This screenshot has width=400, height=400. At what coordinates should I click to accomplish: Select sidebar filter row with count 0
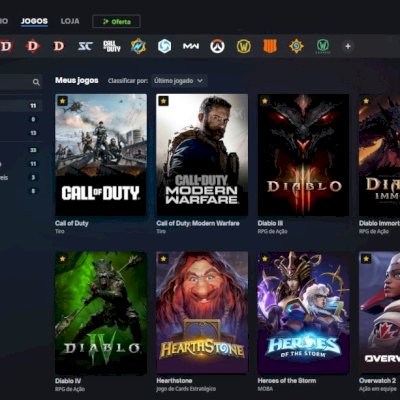(21, 119)
